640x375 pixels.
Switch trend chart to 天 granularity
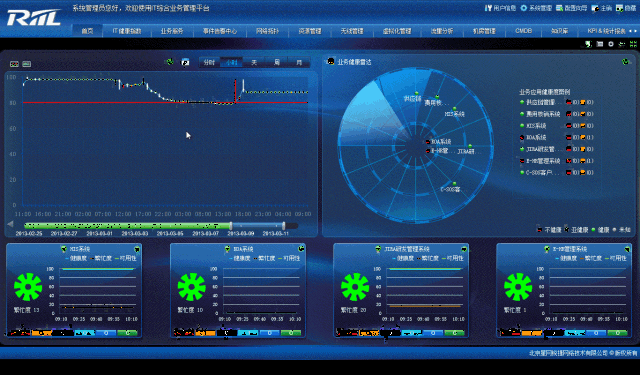254,62
